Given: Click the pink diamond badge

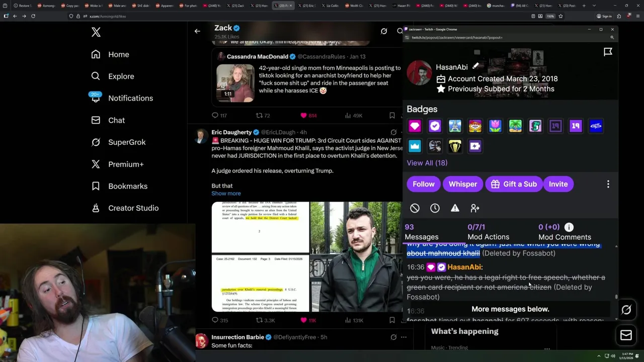Looking at the screenshot, I should (415, 126).
